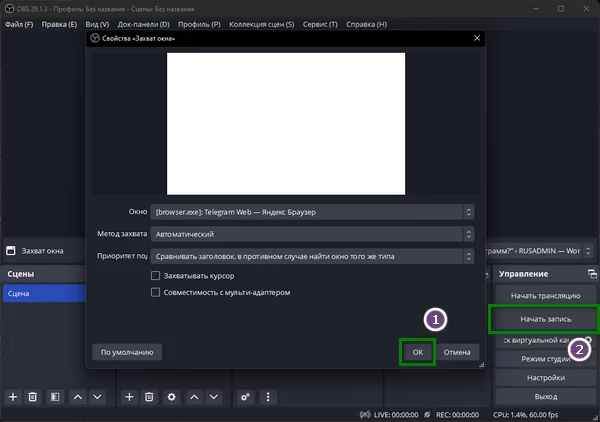The height and width of the screenshot is (422, 600).
Task: Delete the selected scene with trash icon
Action: [x=33, y=397]
